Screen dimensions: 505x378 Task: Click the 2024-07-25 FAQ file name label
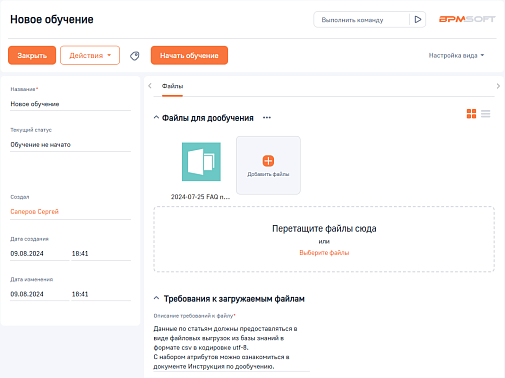pyautogui.click(x=200, y=197)
